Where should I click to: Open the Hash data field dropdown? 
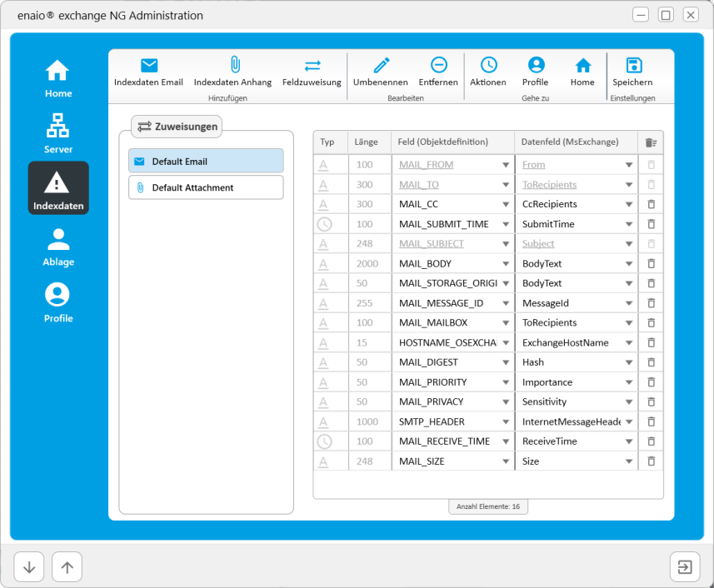pyautogui.click(x=629, y=363)
